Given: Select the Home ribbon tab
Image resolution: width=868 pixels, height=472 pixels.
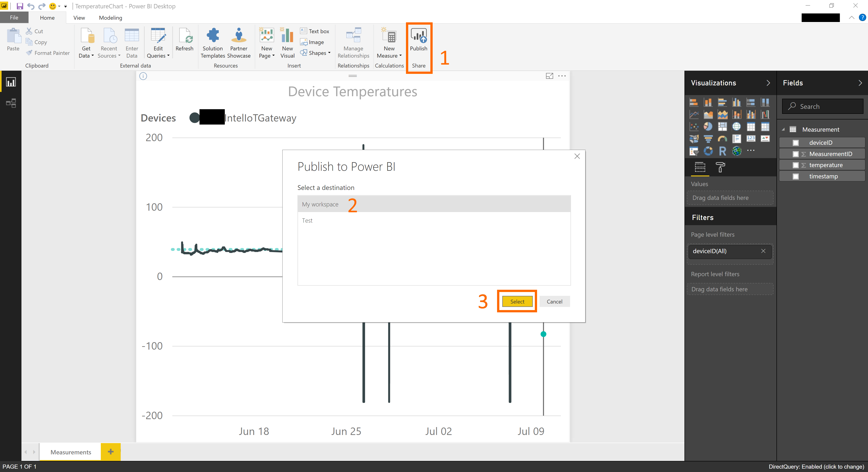Looking at the screenshot, I should [47, 18].
